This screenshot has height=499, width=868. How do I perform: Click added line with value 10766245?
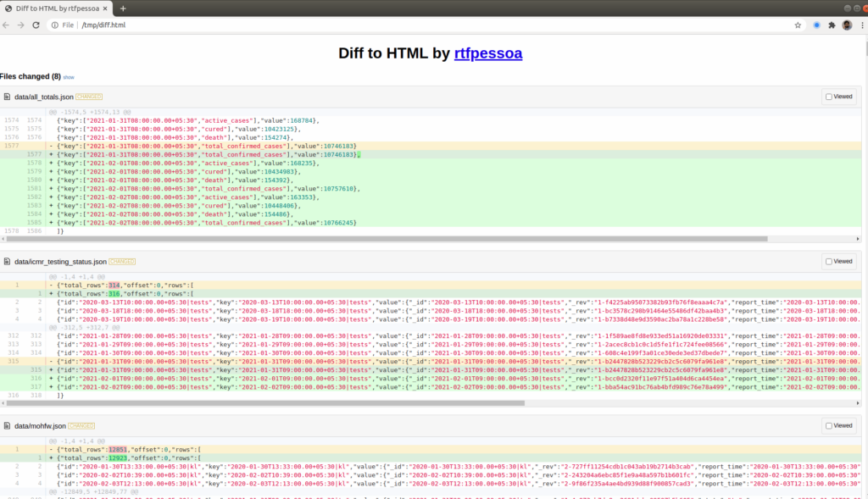click(431, 223)
